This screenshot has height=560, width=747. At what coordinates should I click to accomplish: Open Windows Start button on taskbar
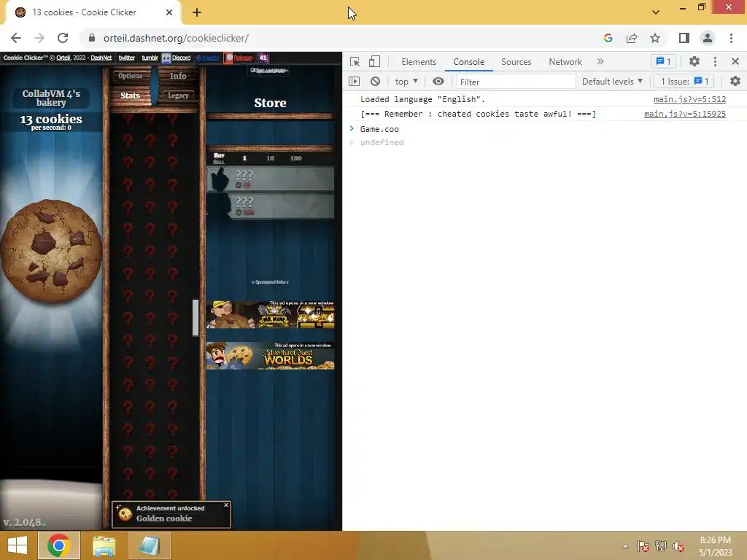click(x=18, y=545)
